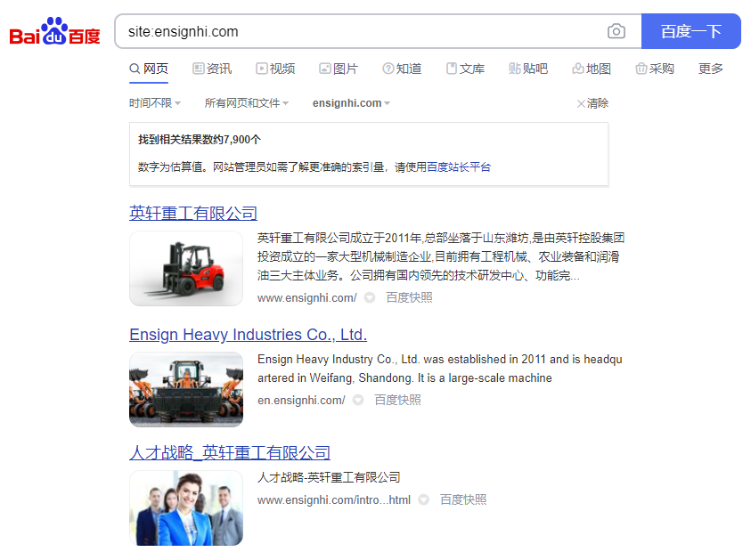Click the snippet text 人才战略-英轩重工有限公司
This screenshot has height=560, width=751.
coord(329,477)
